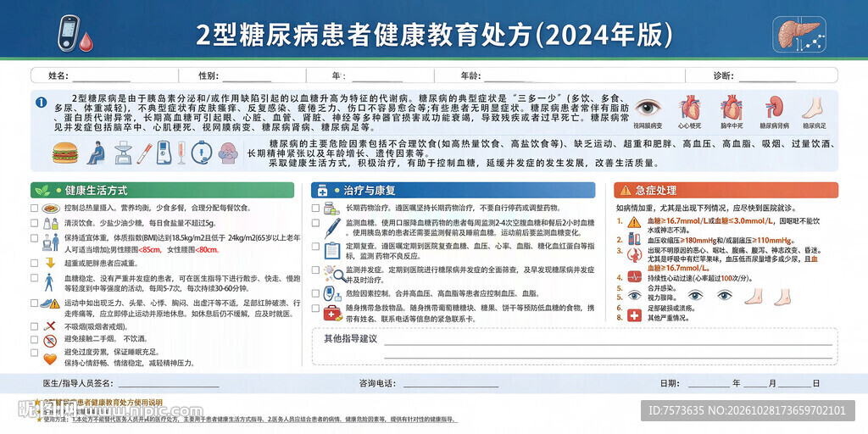This screenshot has height=434, width=868.
Task: Click the 诊断 diagnosis input line
Action: click(767, 81)
